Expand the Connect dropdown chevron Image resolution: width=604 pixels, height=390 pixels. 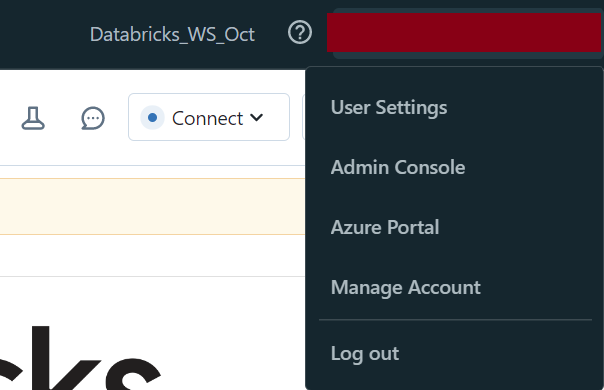click(x=257, y=117)
